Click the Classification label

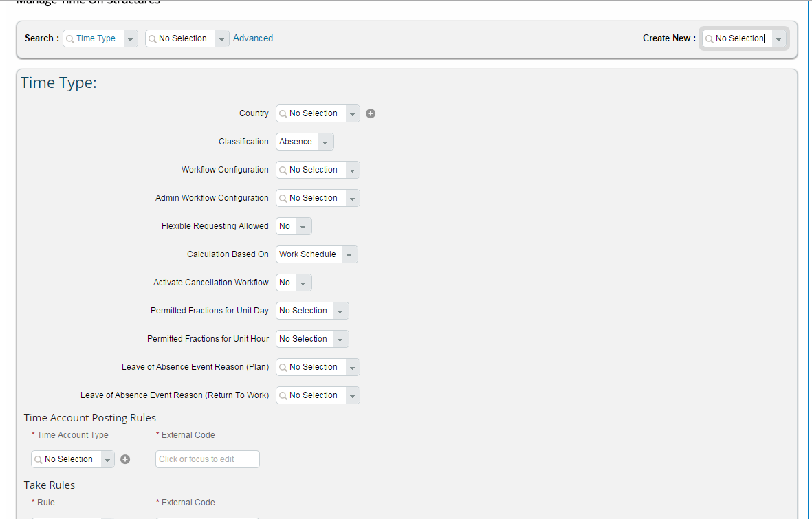243,142
